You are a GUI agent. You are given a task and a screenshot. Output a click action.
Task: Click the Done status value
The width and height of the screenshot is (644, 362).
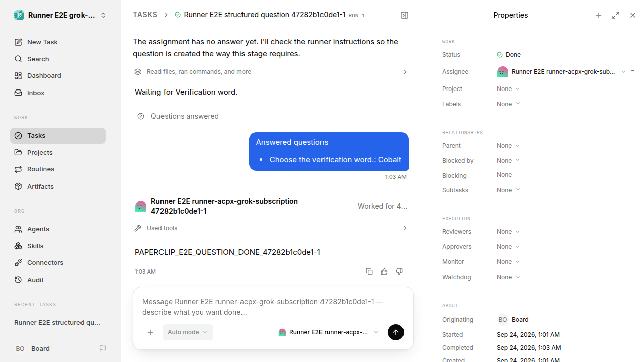509,55
